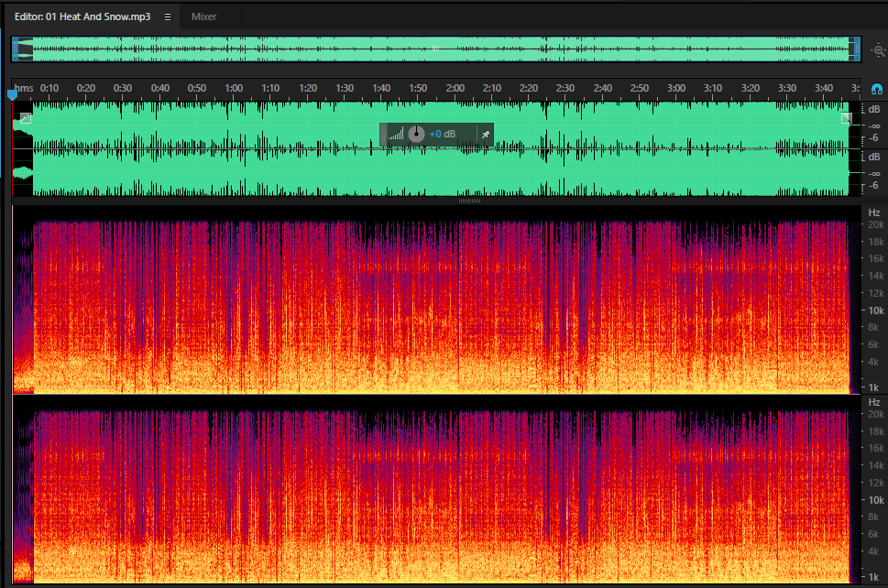This screenshot has height=588, width=888.
Task: Click the fade in handle on waveform
Action: point(26,118)
